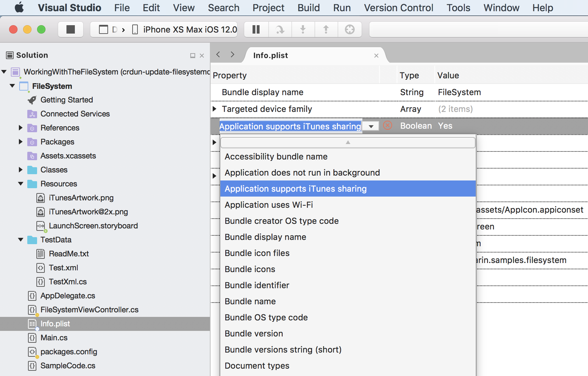The image size is (588, 376).
Task: Click the red remove property icon
Action: tap(388, 126)
